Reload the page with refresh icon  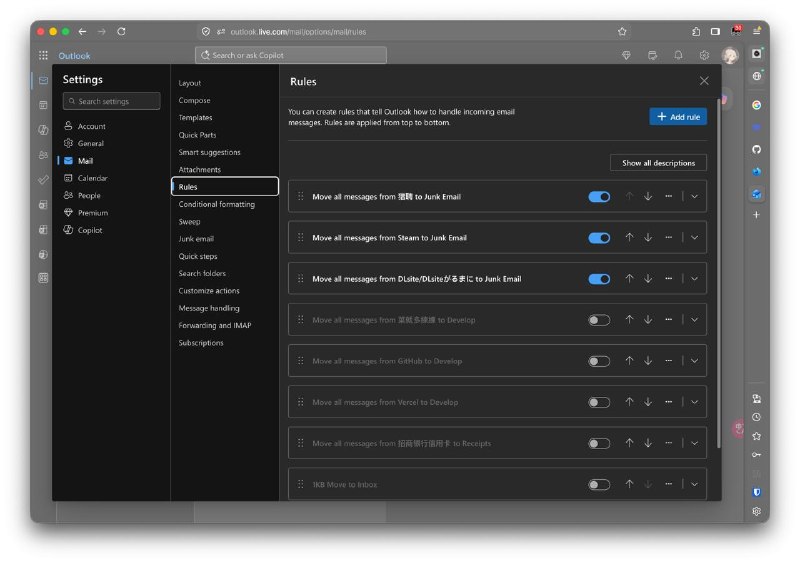pos(121,32)
